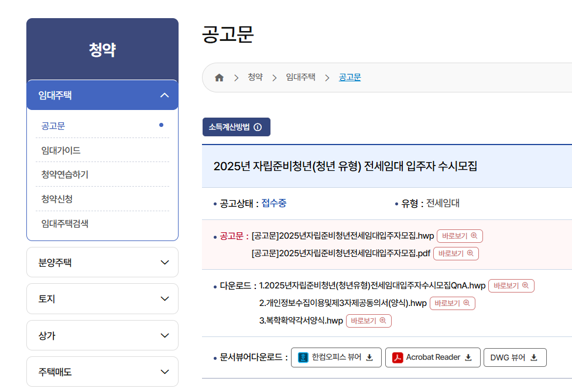Click 청약 in the breadcrumb

tap(255, 77)
